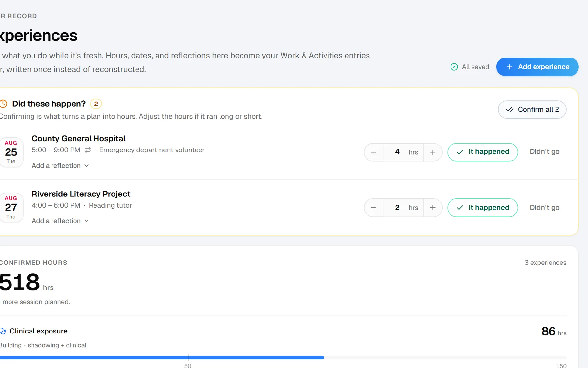Increase hours for County General Hospital

click(x=433, y=152)
